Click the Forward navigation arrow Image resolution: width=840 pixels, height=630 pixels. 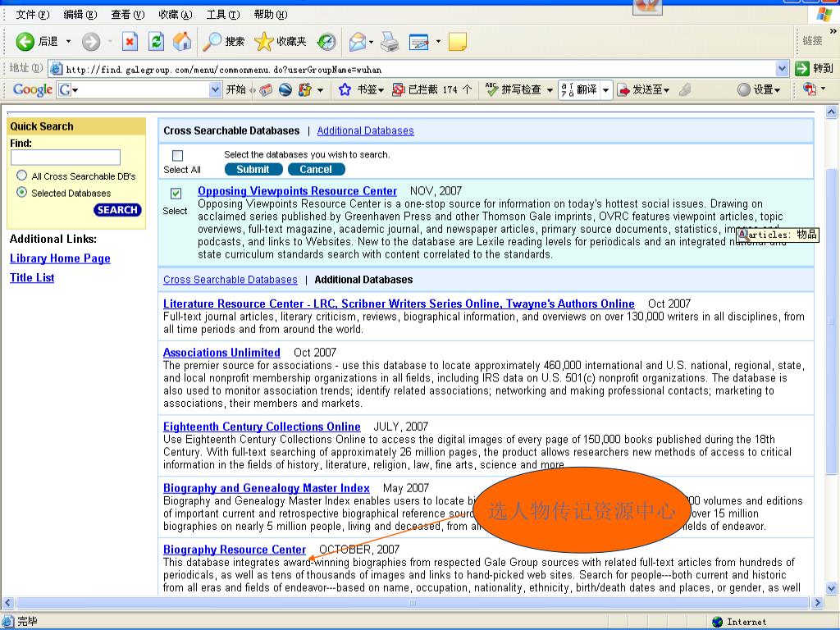pos(91,41)
